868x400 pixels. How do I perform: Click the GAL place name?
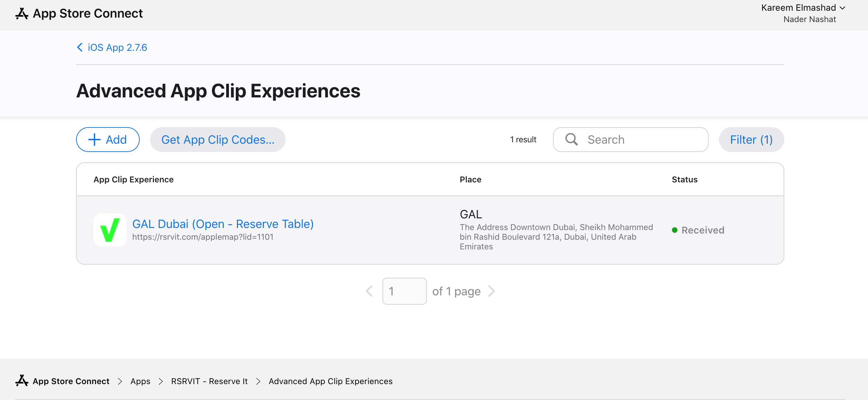click(x=471, y=215)
